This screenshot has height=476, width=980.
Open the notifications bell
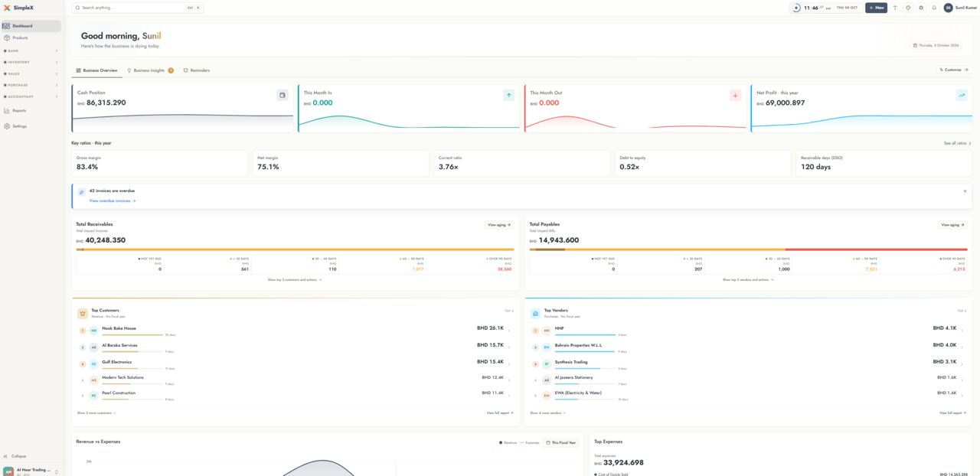(x=934, y=8)
